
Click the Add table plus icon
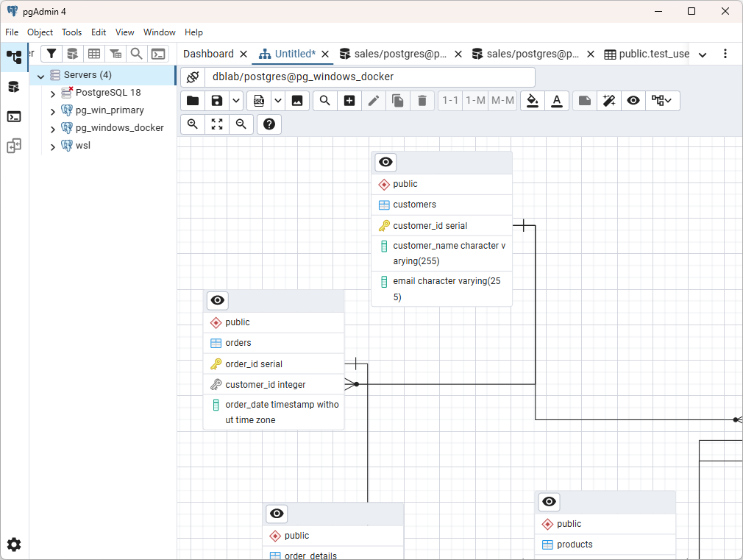[x=349, y=101]
